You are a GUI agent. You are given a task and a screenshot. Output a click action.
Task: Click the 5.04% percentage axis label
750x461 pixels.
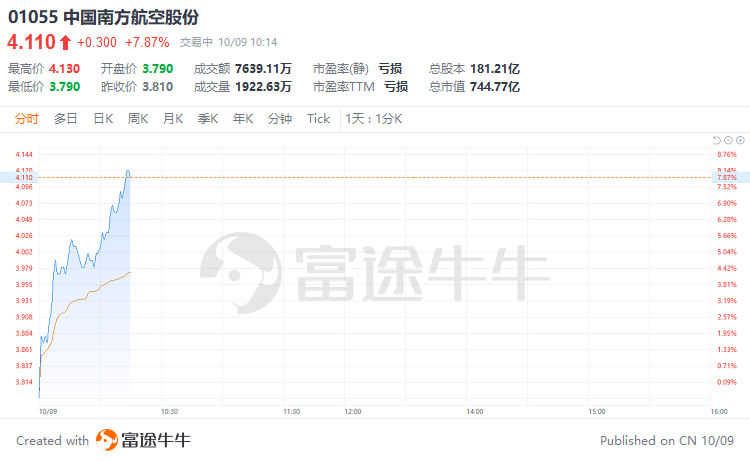pyautogui.click(x=727, y=252)
